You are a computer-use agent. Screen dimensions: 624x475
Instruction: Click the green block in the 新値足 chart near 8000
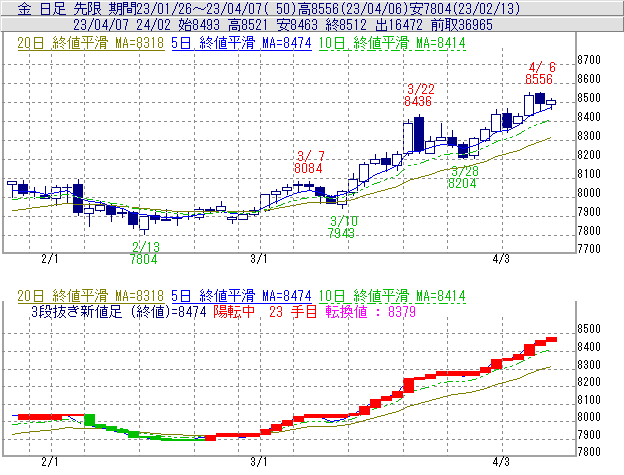click(x=90, y=420)
